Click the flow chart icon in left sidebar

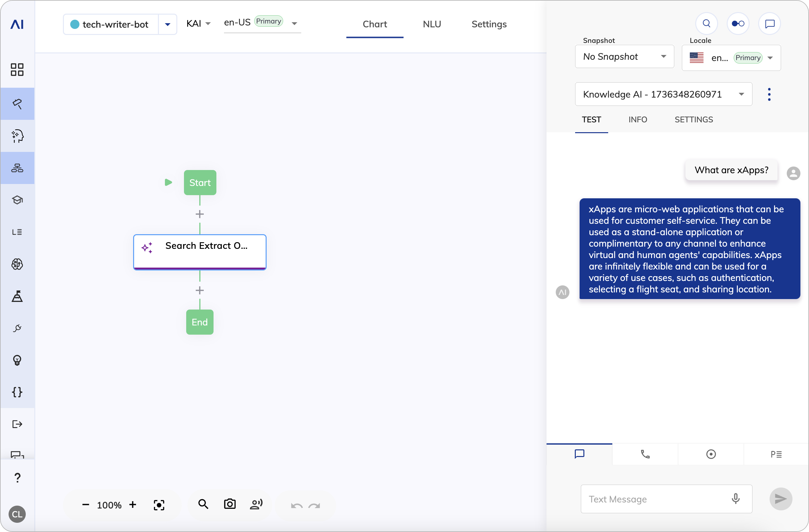(x=17, y=168)
